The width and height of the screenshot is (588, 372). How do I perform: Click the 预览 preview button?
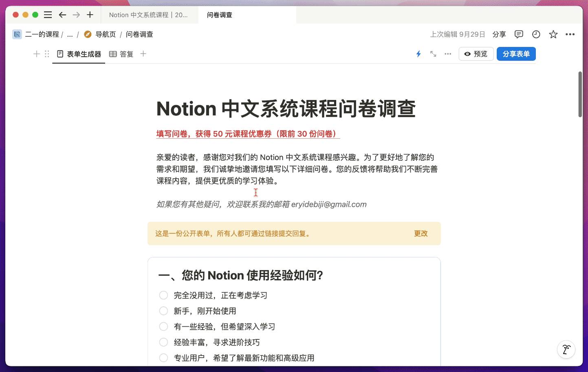[476, 54]
